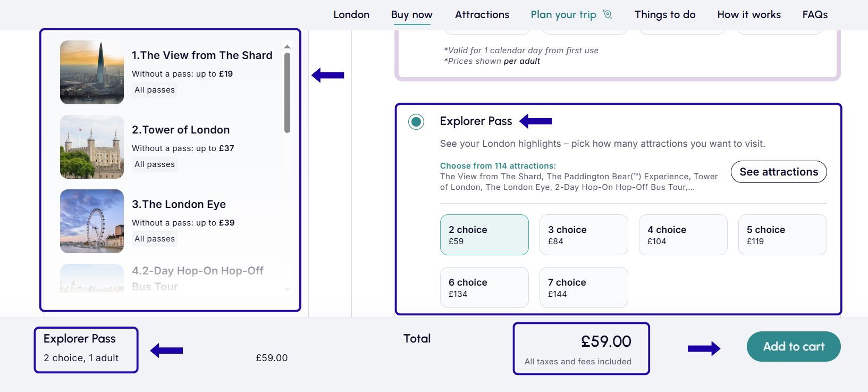Click the attraction list scrollbar

tap(288, 85)
